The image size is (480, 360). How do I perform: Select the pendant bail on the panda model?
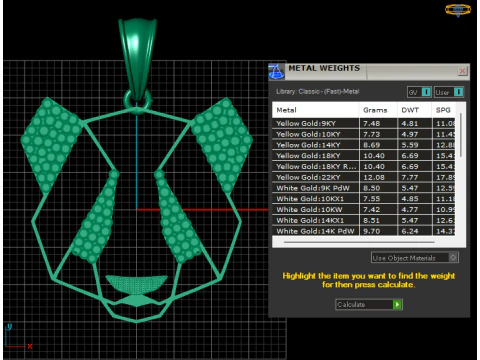pos(137,58)
